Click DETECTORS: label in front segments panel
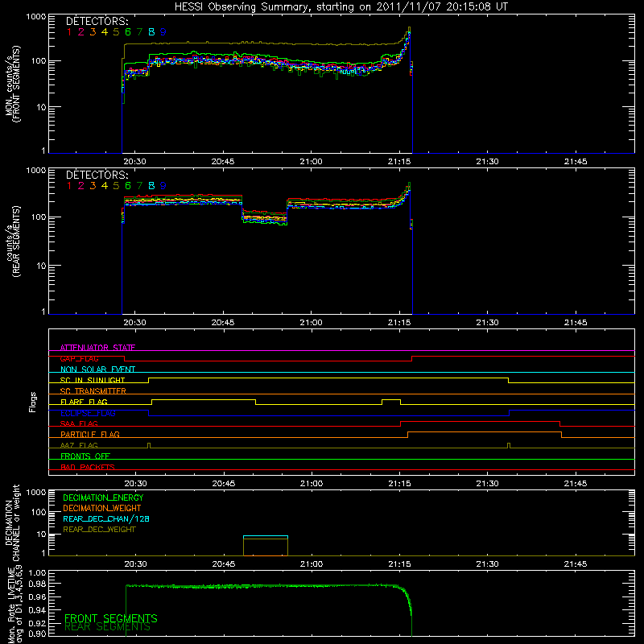 click(97, 21)
